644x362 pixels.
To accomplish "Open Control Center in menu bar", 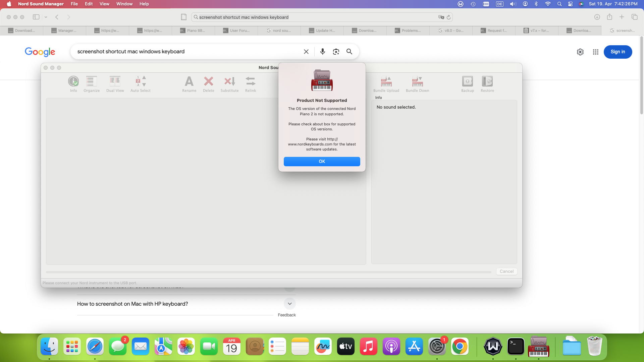I will pos(570,4).
